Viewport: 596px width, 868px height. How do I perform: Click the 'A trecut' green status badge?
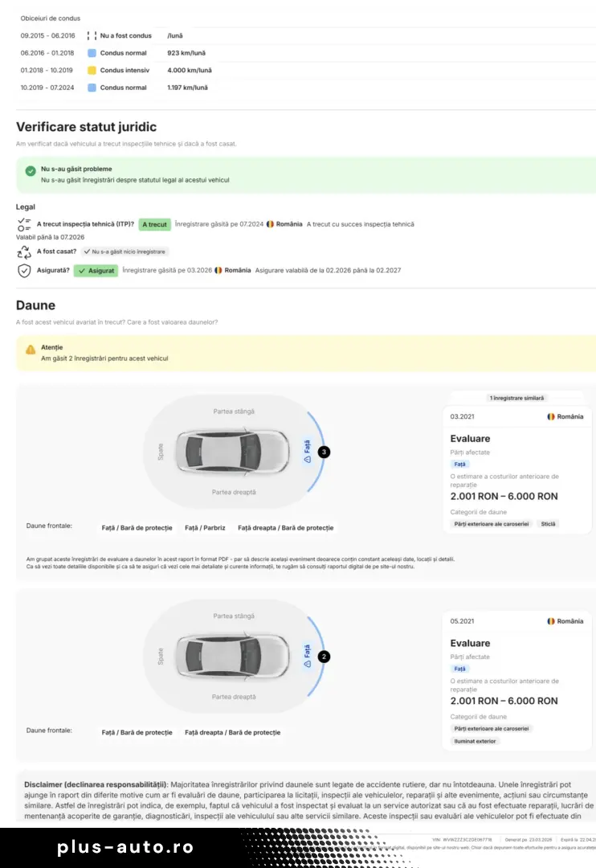coord(154,224)
